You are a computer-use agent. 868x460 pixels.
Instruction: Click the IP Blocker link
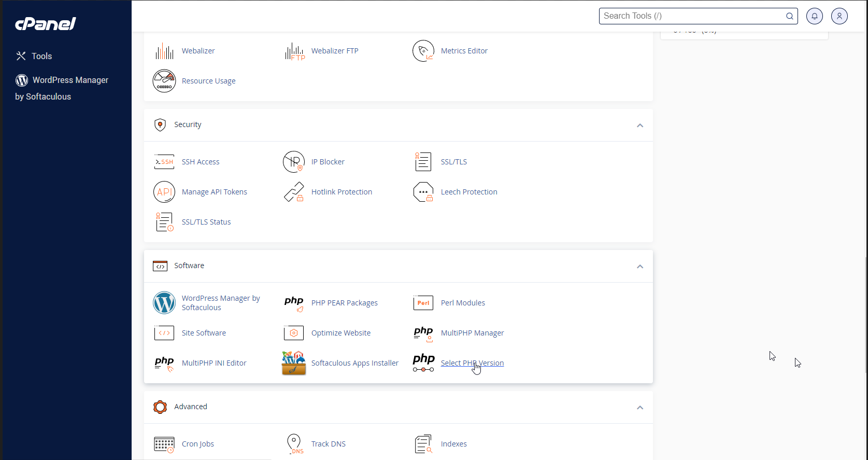(x=328, y=162)
